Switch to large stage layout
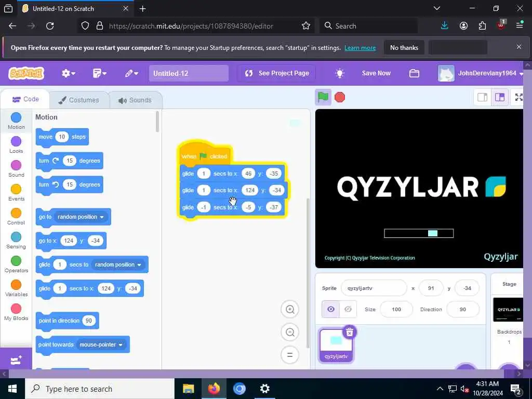532x399 pixels. tap(499, 97)
